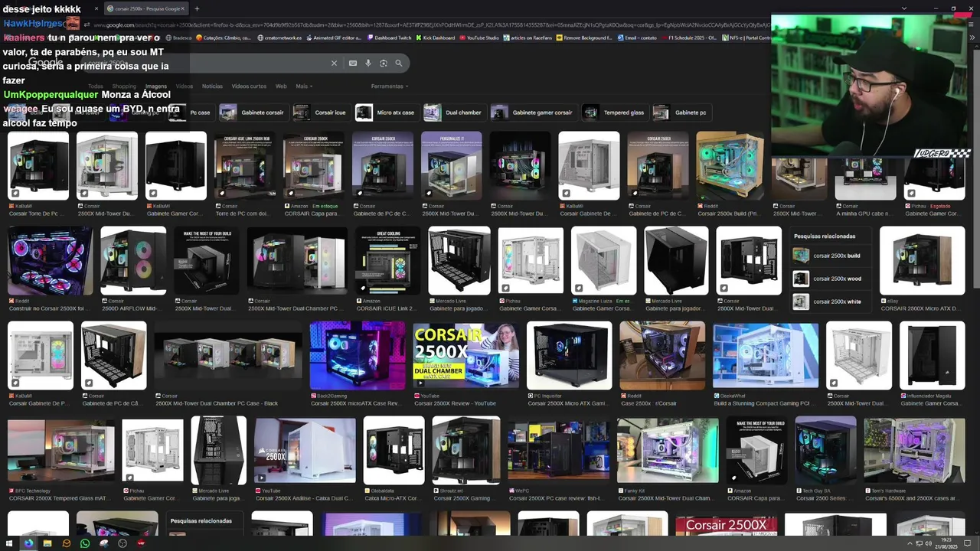This screenshot has width=980, height=551.
Task: Filter by Corsair icue chip
Action: pos(320,112)
